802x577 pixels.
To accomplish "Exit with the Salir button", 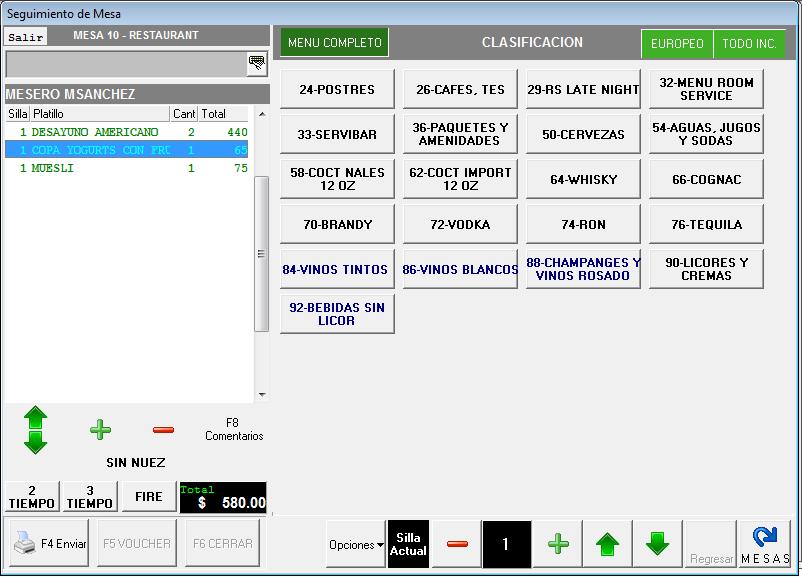I will click(x=26, y=37).
